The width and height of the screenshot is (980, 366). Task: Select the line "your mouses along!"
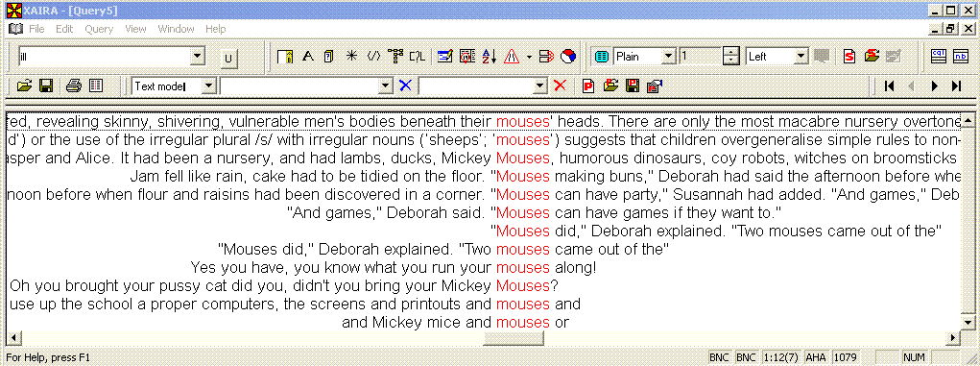tap(483, 268)
